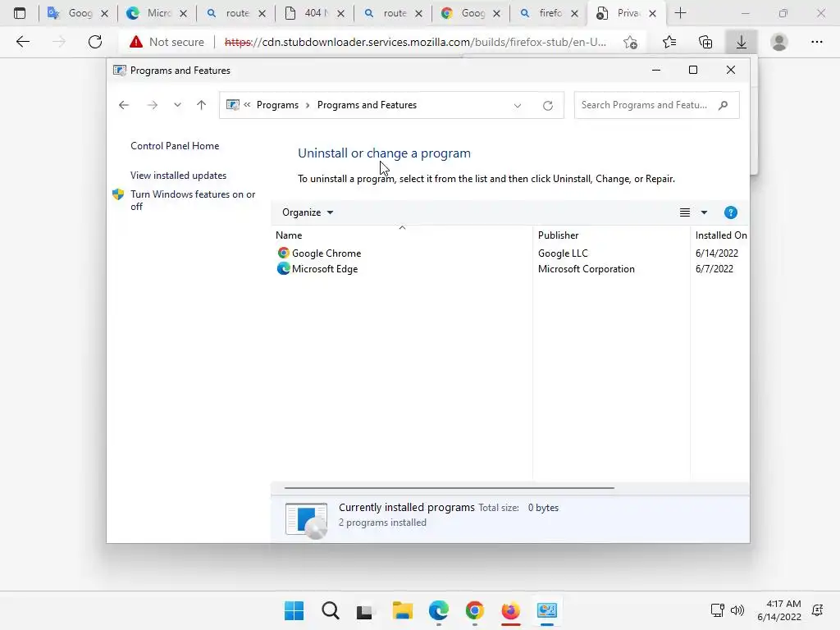Select Google Chrome in the program list
Screen dimensions: 840x630
click(x=326, y=253)
